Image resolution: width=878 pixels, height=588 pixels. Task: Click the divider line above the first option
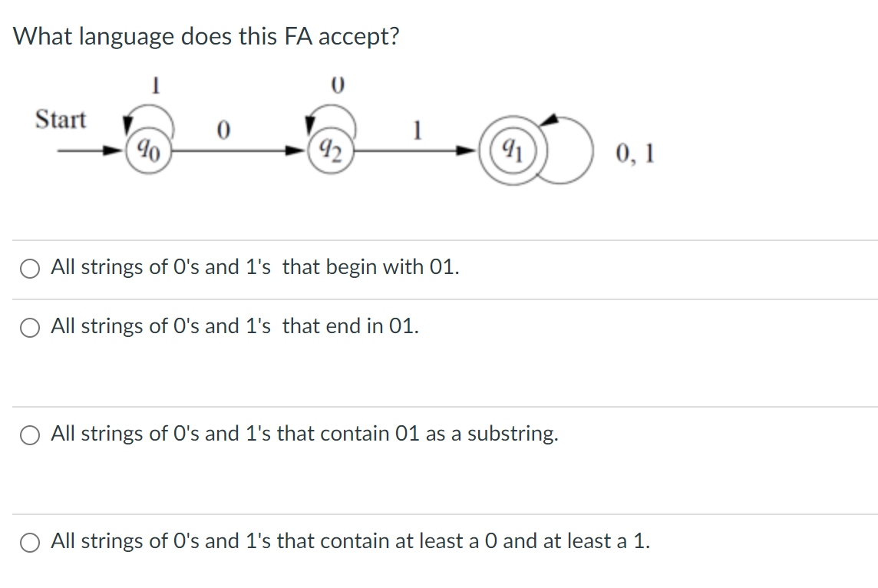[x=439, y=241]
